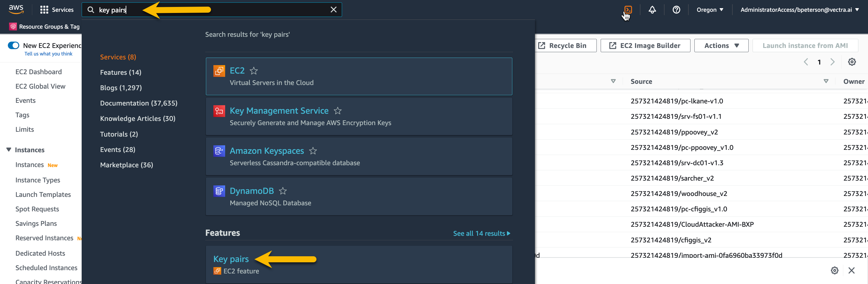Collapse the Instances sidebar section
This screenshot has width=868, height=284.
(9, 150)
